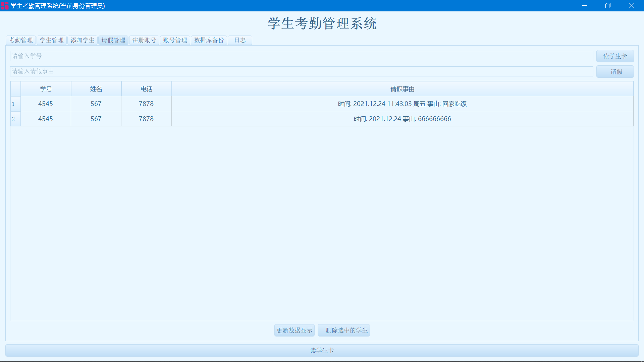Go to the 账号管理 tab
This screenshot has width=644, height=362.
click(x=175, y=40)
